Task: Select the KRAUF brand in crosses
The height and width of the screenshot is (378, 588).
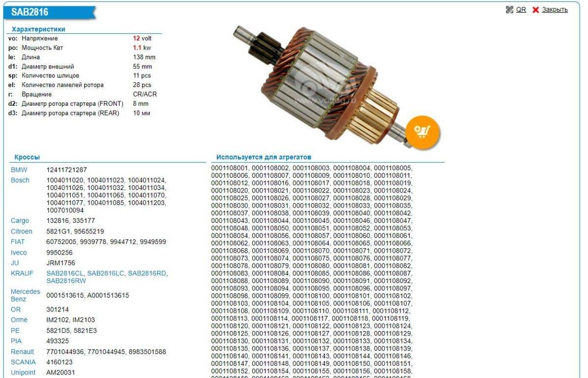Action: [x=22, y=273]
